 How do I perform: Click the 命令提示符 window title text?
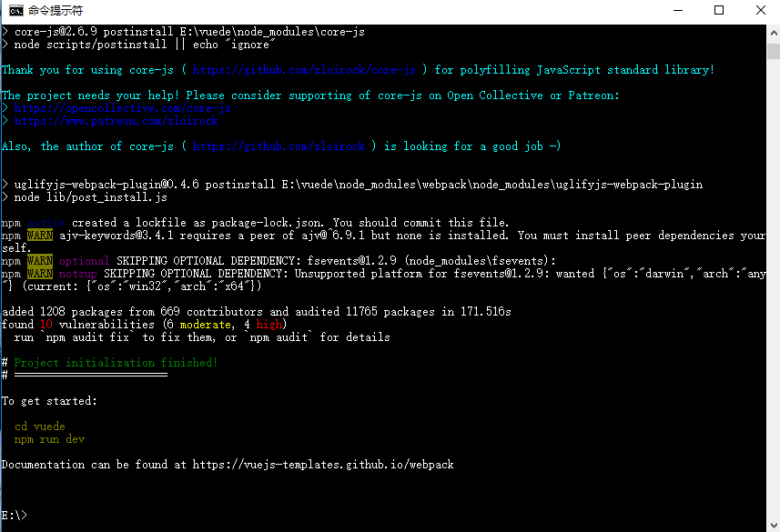coord(56,10)
